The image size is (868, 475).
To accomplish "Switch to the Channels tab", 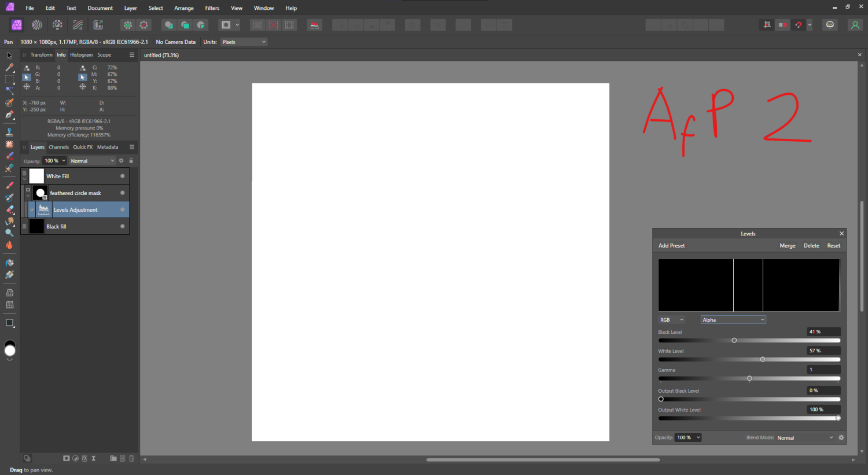I will (58, 147).
